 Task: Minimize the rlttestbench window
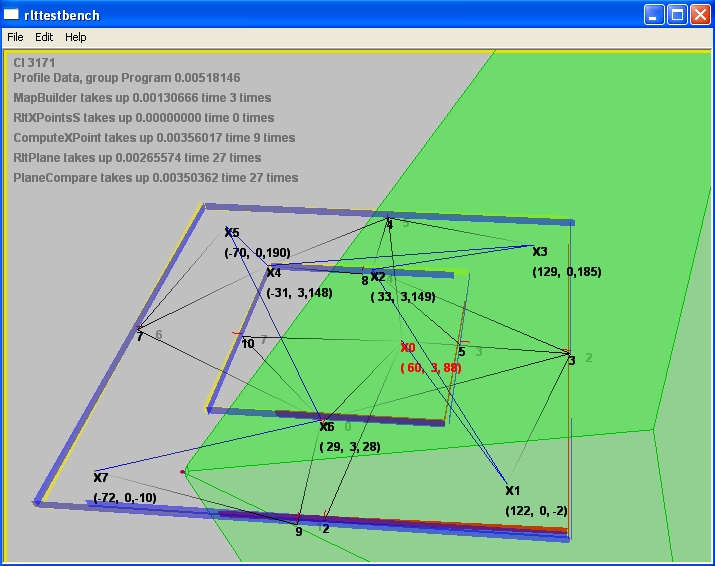pos(653,15)
